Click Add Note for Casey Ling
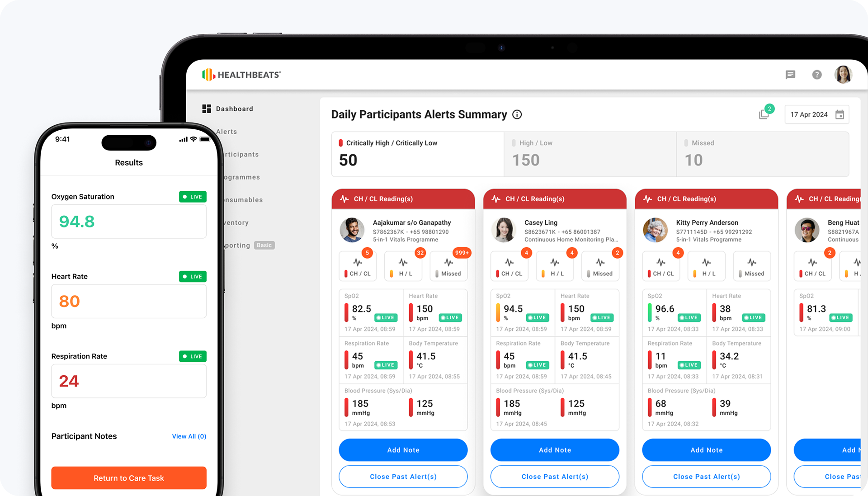Viewport: 868px width, 496px height. tap(555, 450)
